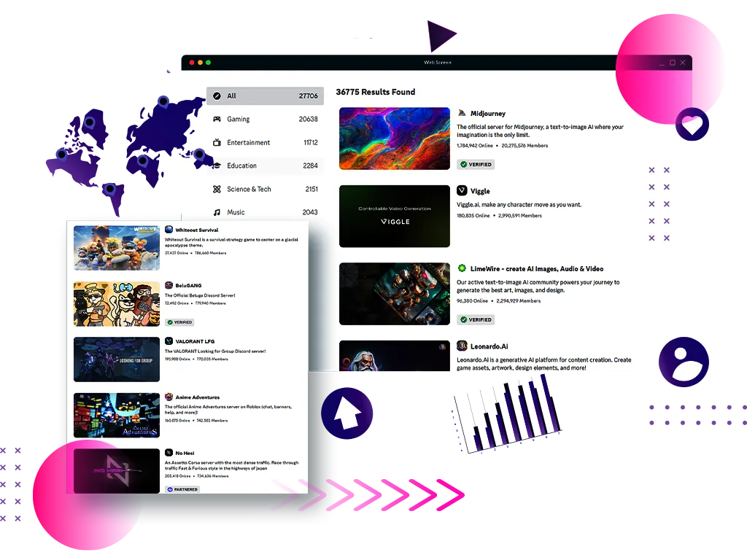Image resolution: width=747 pixels, height=560 pixels.
Task: Open the VALORANT Looking For Group thumbnail
Action: (117, 359)
